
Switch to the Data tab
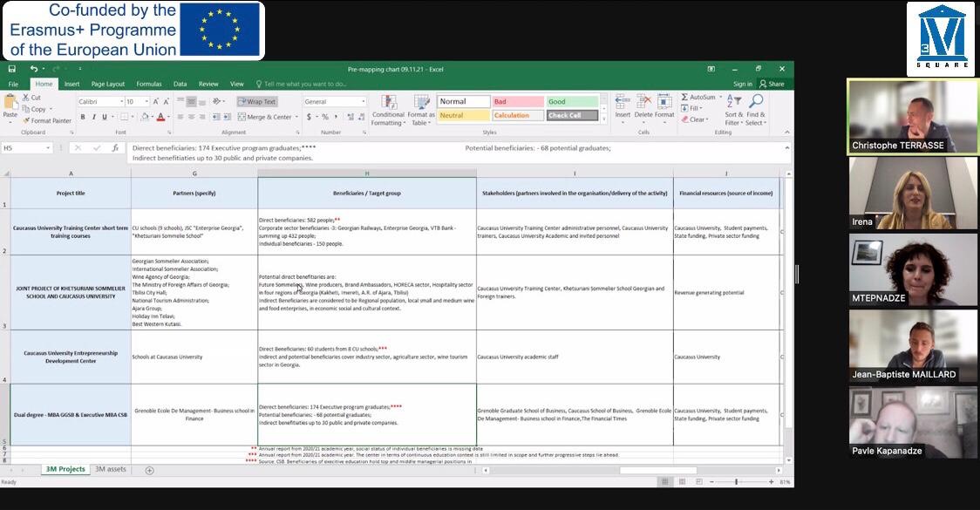180,84
